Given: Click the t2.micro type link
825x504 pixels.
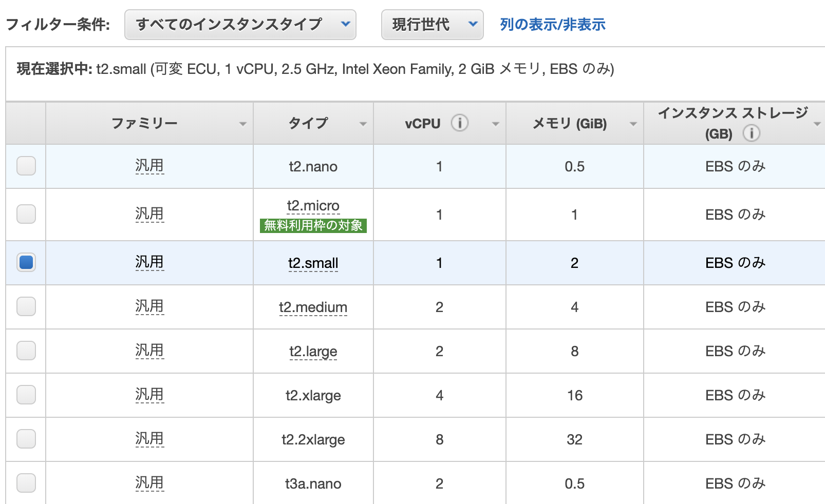Looking at the screenshot, I should (x=313, y=206).
